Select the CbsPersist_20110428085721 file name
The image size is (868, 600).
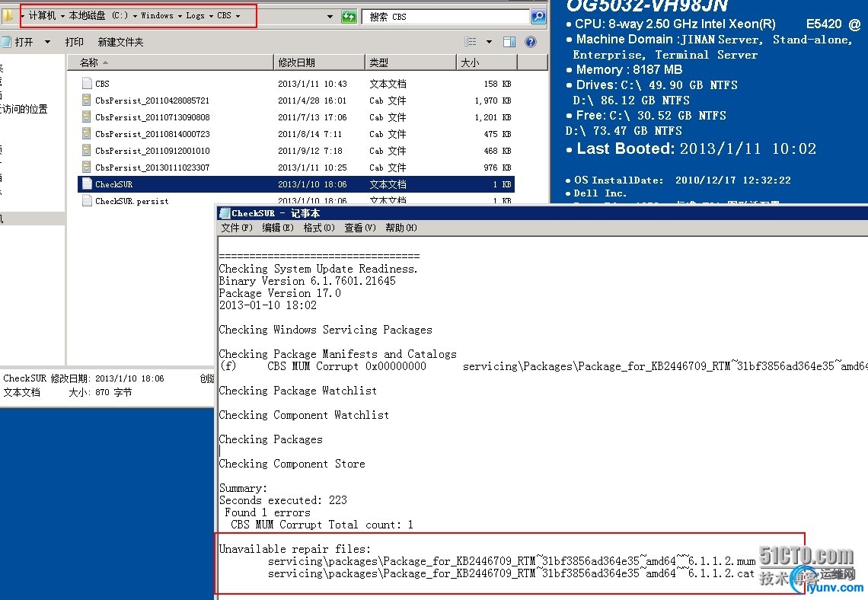(152, 101)
